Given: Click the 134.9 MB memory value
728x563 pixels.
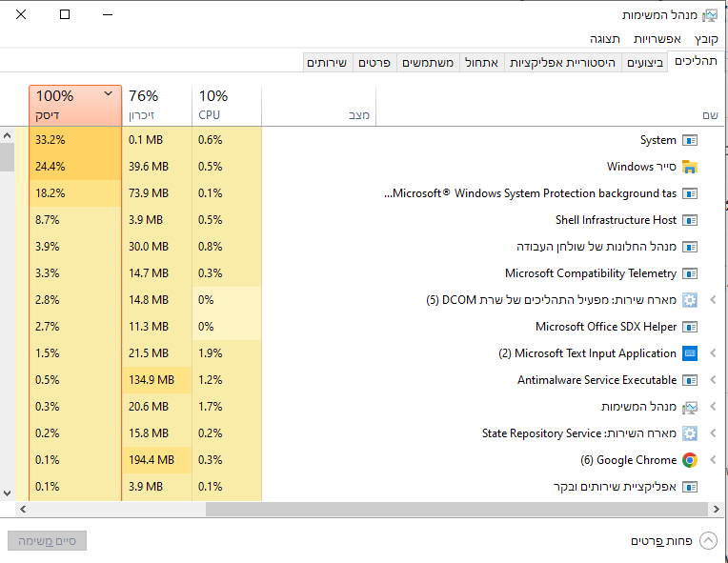Looking at the screenshot, I should click(x=152, y=380).
